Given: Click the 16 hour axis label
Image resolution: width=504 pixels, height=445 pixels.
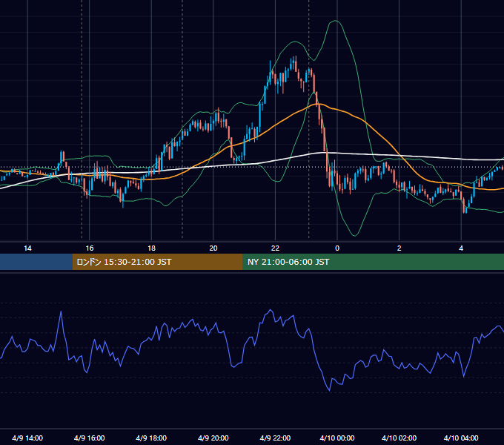Looking at the screenshot, I should click(x=90, y=248).
